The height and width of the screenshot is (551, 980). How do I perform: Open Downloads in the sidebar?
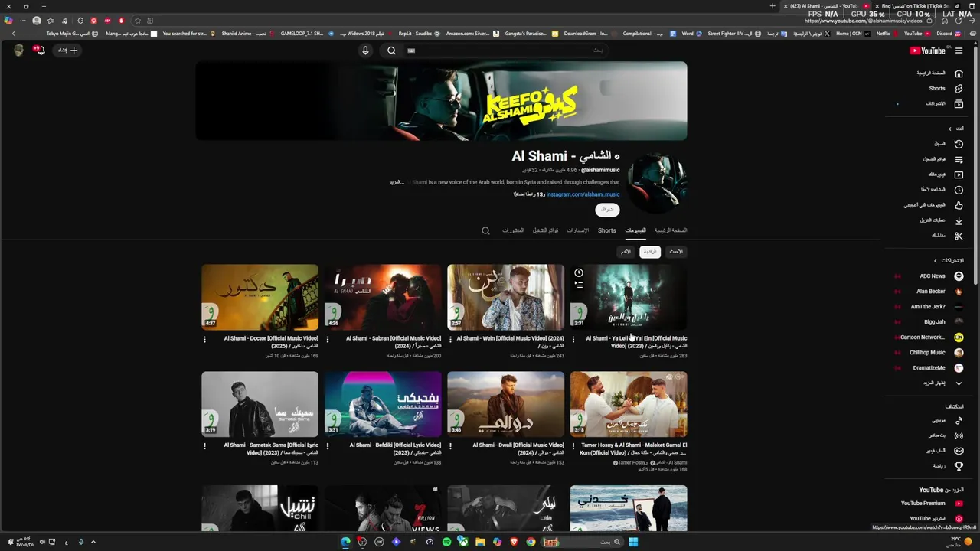pos(940,220)
